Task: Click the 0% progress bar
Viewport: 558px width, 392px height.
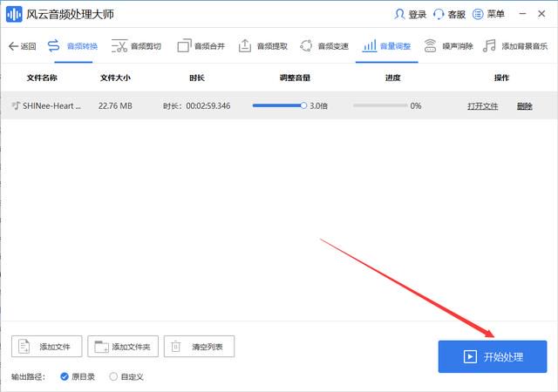Action: (x=380, y=105)
